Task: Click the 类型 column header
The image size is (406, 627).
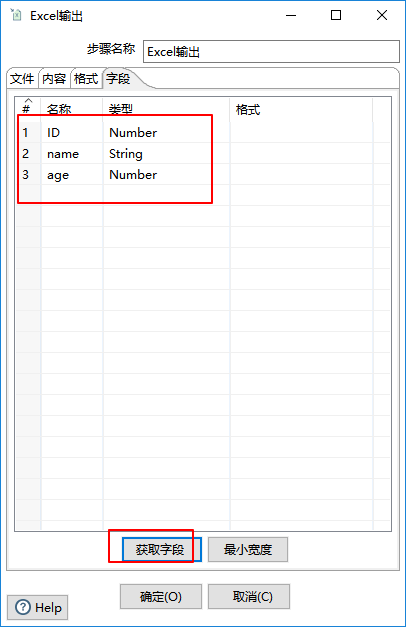Action: (166, 107)
